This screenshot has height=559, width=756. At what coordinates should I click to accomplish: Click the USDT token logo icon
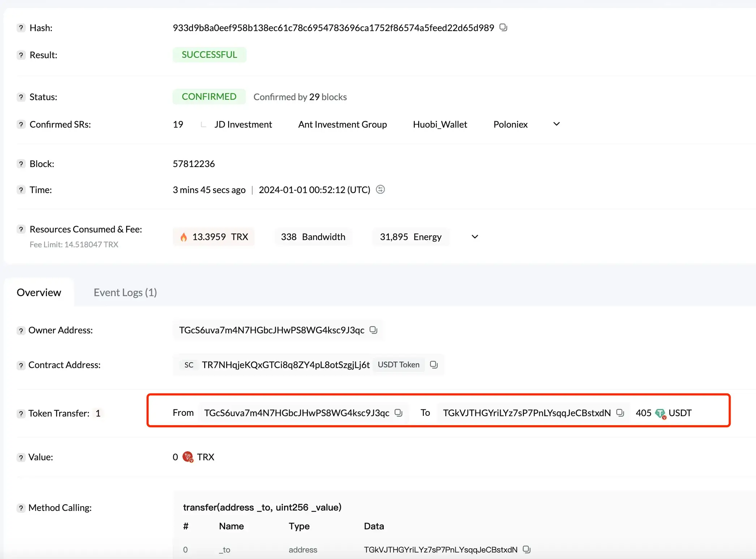660,413
